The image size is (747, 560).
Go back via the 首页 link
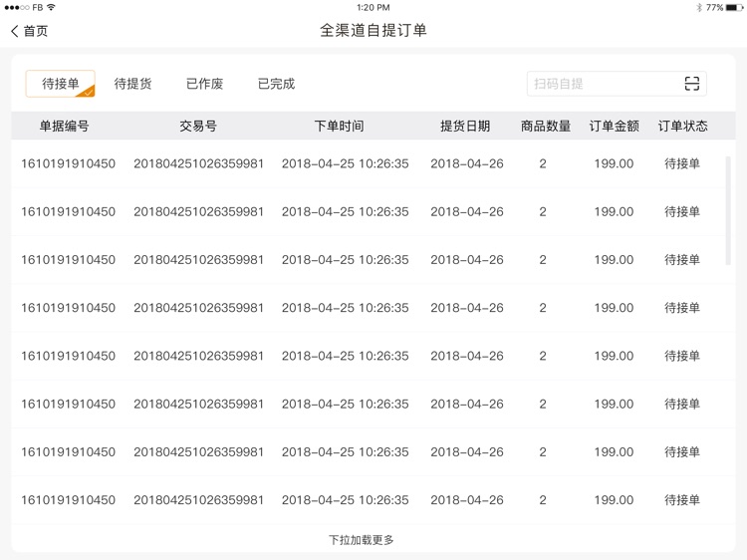[x=36, y=31]
